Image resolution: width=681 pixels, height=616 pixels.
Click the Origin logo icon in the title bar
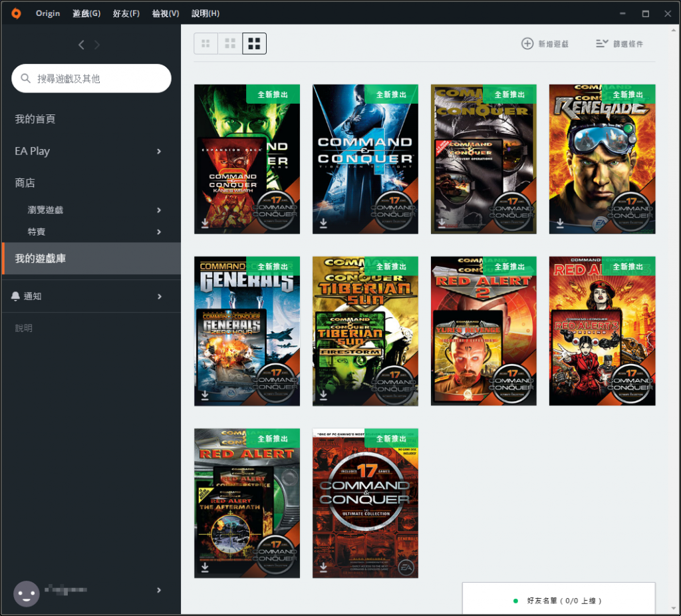(x=16, y=13)
